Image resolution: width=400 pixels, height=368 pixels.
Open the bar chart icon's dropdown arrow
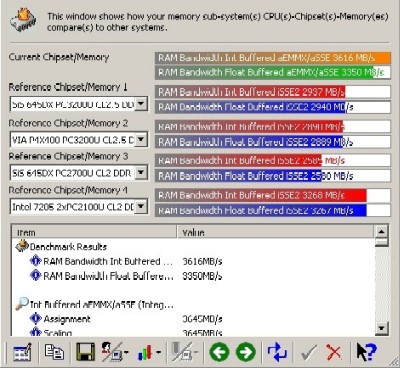(158, 353)
